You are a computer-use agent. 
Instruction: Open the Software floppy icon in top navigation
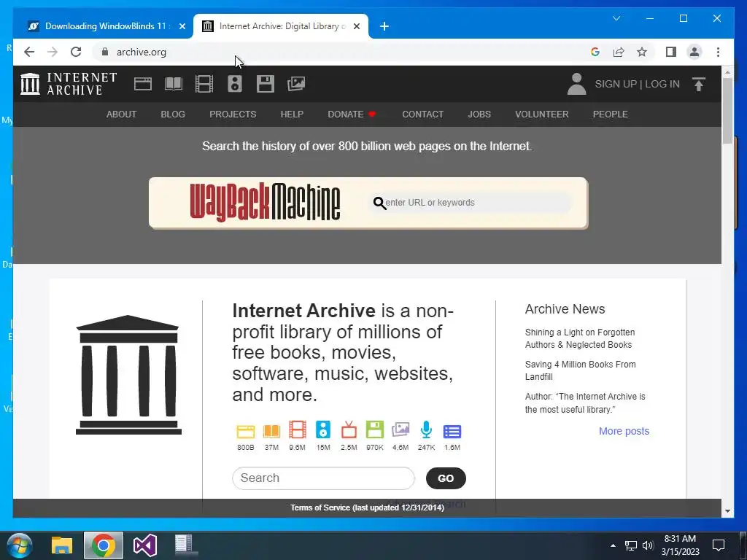266,84
